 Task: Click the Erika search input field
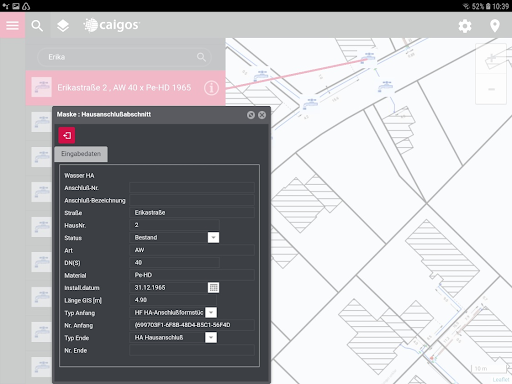click(124, 57)
